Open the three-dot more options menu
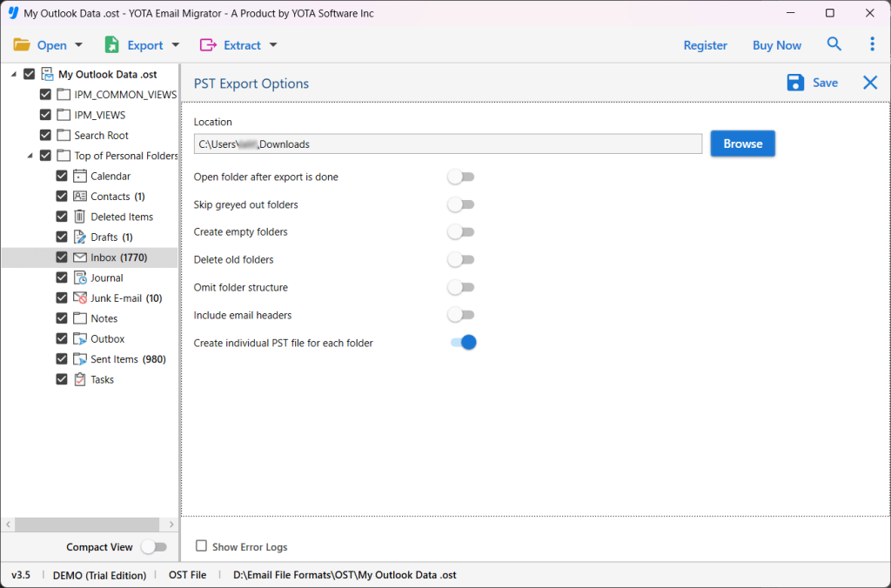This screenshot has height=588, width=891. point(872,44)
